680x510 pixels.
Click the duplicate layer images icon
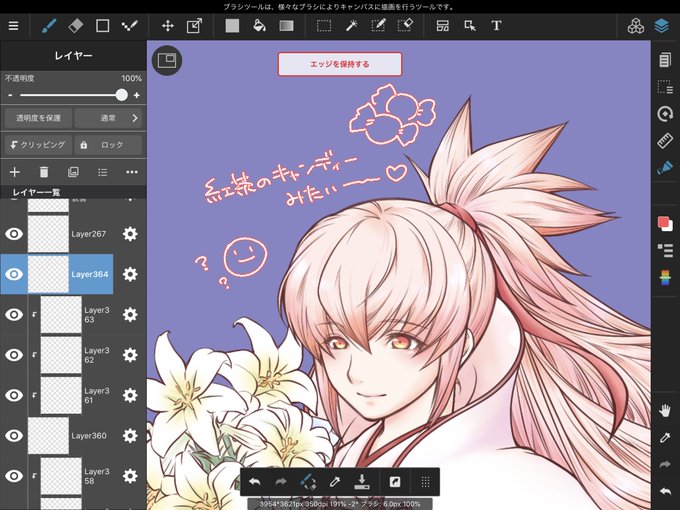pyautogui.click(x=73, y=173)
